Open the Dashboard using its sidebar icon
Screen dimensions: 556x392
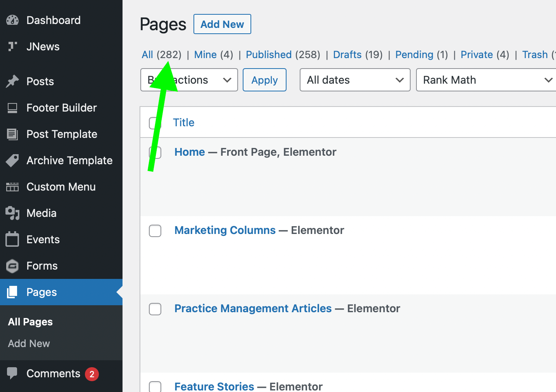(12, 20)
